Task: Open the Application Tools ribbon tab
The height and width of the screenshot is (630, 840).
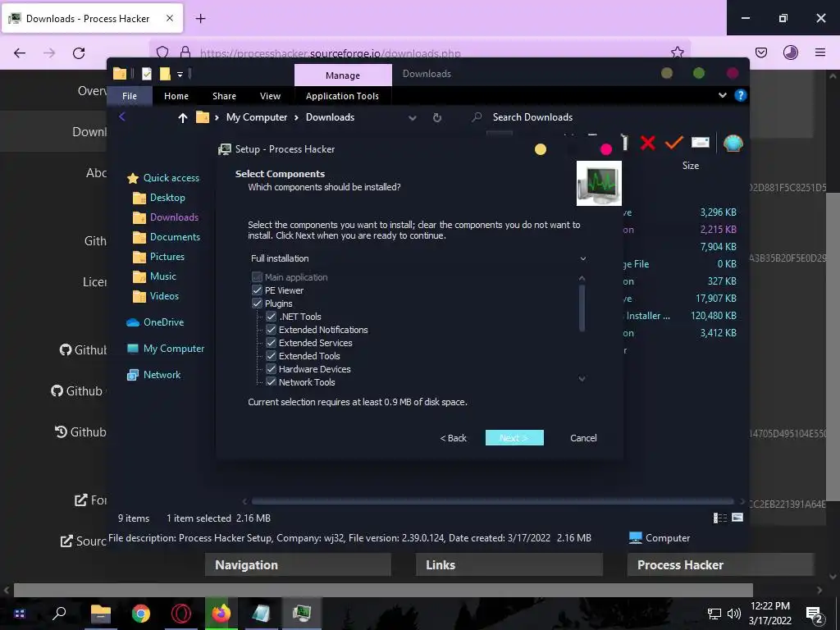Action: (342, 96)
